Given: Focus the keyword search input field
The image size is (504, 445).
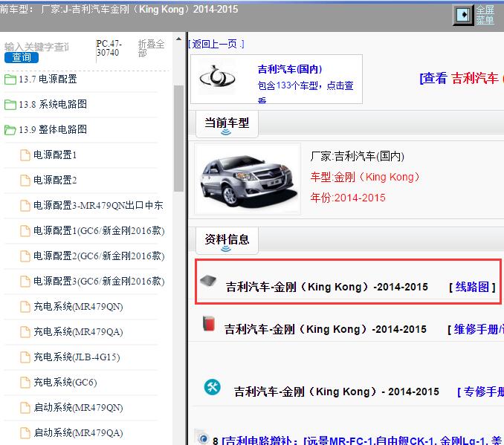Looking at the screenshot, I should coord(36,47).
